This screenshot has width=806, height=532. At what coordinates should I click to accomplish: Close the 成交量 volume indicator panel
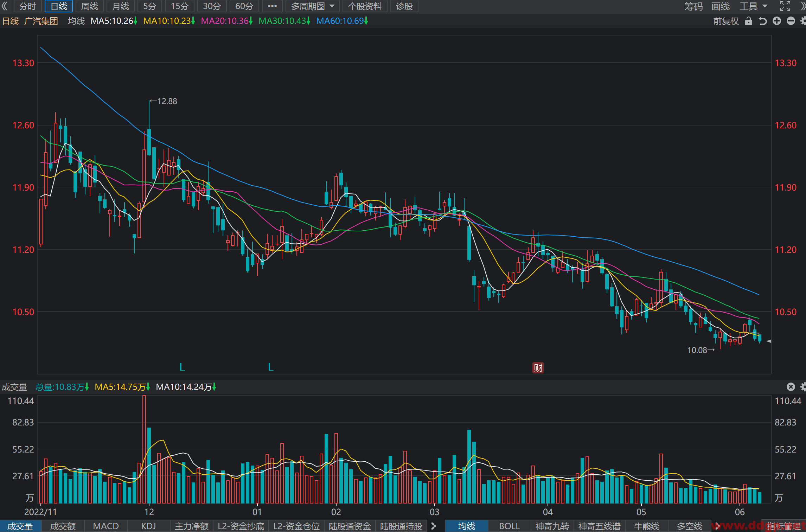(x=791, y=387)
